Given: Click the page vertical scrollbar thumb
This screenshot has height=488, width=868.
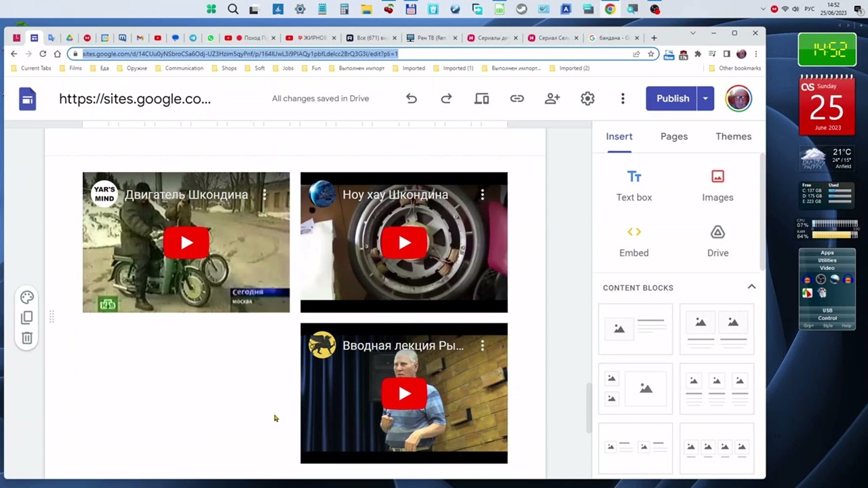Looking at the screenshot, I should coord(589,408).
